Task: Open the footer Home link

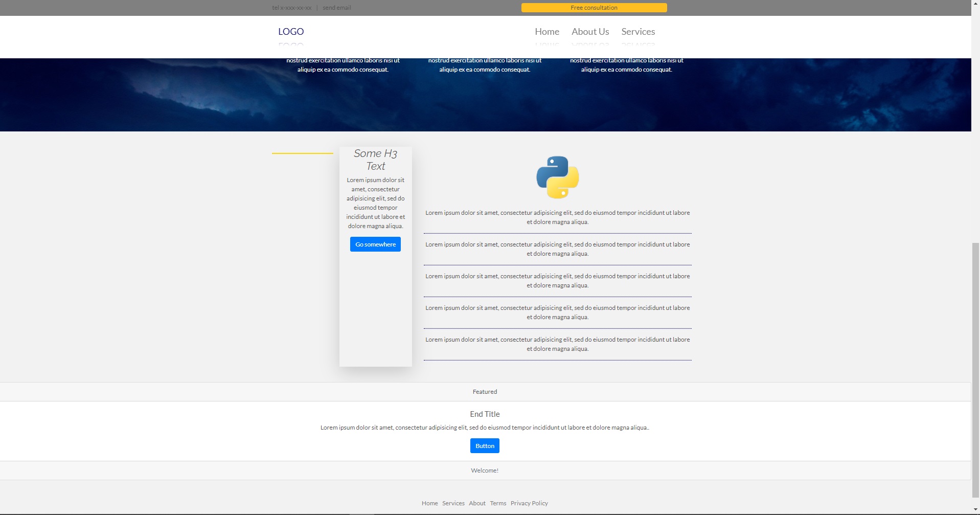Action: click(x=429, y=503)
